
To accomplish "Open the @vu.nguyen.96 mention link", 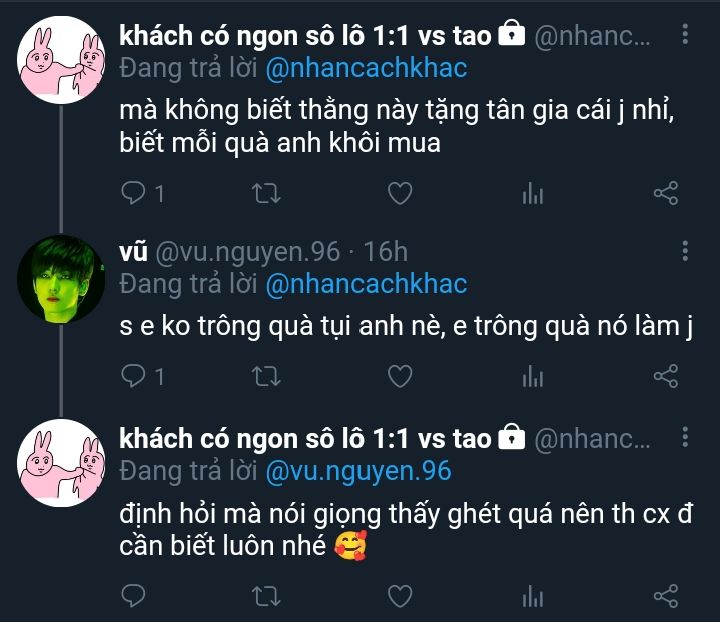I will (x=359, y=471).
